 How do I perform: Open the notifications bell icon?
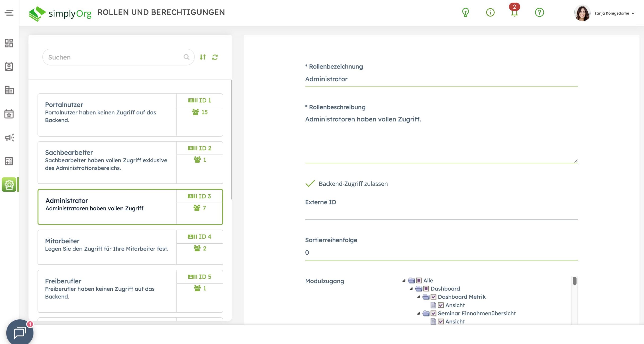coord(514,13)
